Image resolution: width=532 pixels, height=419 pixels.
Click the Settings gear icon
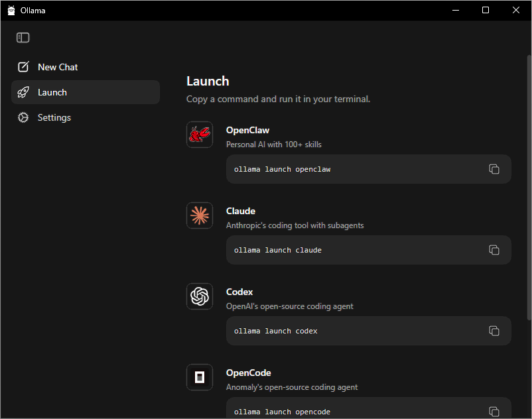coord(23,117)
